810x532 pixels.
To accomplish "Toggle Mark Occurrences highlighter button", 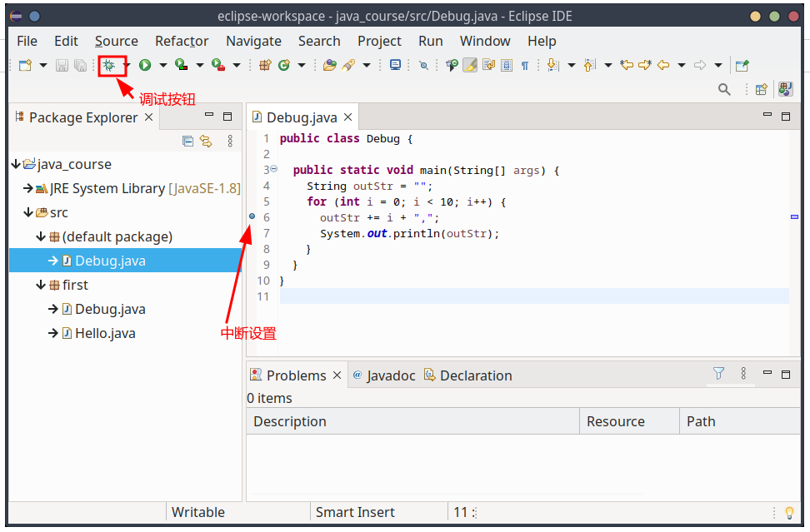I will (470, 65).
